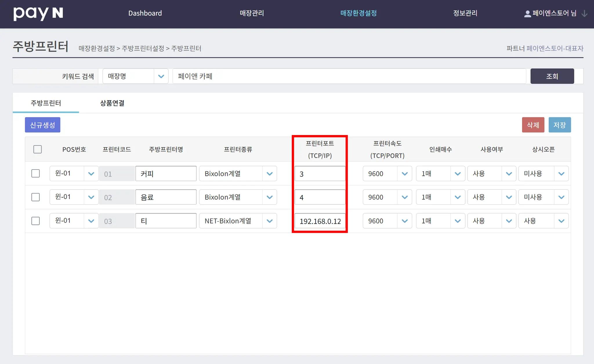Image resolution: width=594 pixels, height=364 pixels.
Task: Open the 매장관리 menu
Action: [x=251, y=13]
